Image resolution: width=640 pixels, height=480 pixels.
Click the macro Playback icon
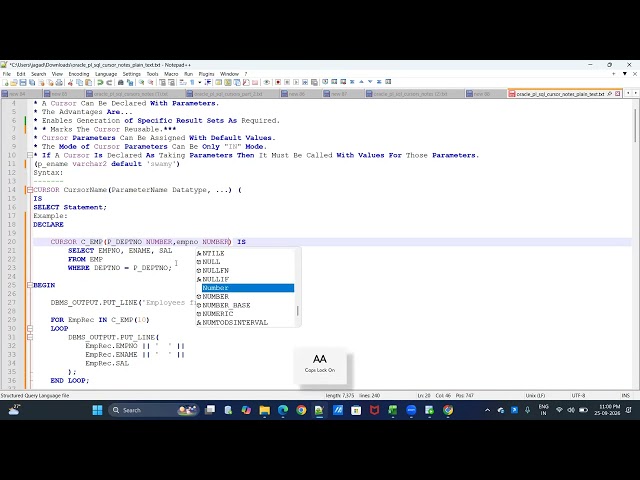coord(296,82)
